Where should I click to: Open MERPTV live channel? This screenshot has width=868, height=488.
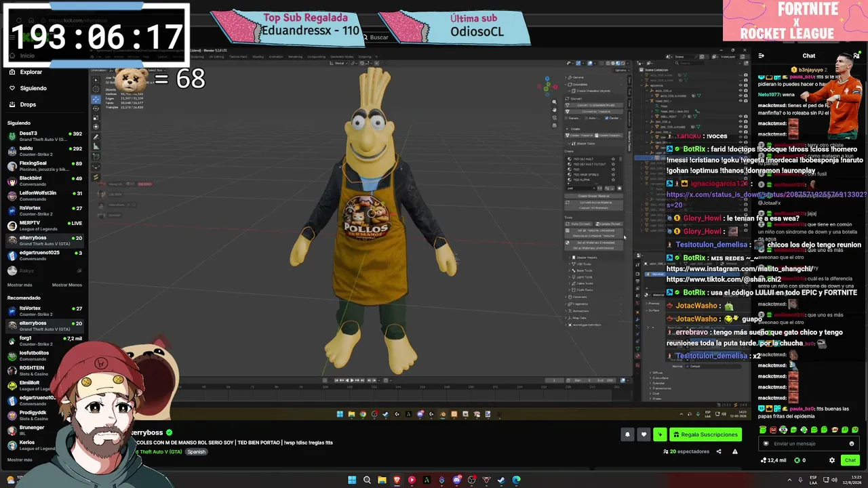pyautogui.click(x=44, y=226)
